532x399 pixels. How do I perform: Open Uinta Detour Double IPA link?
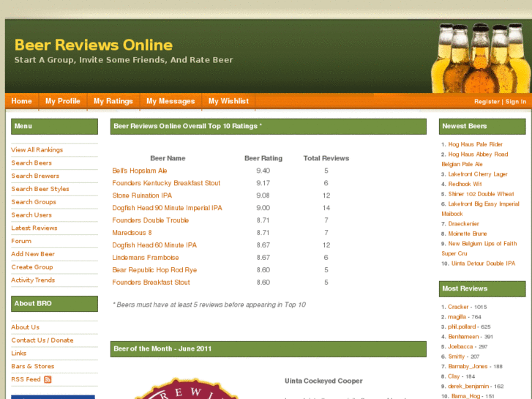pyautogui.click(x=483, y=264)
